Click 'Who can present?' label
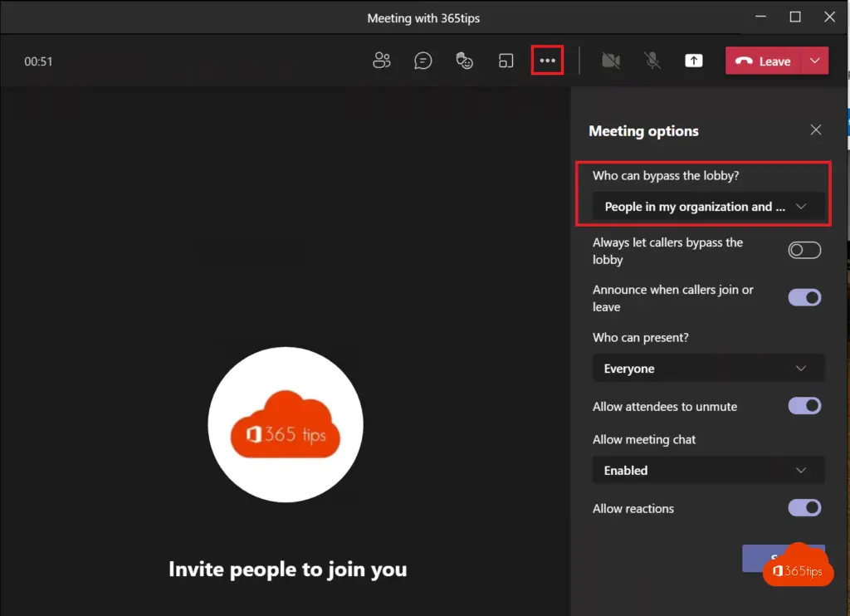This screenshot has width=850, height=616. [x=640, y=337]
